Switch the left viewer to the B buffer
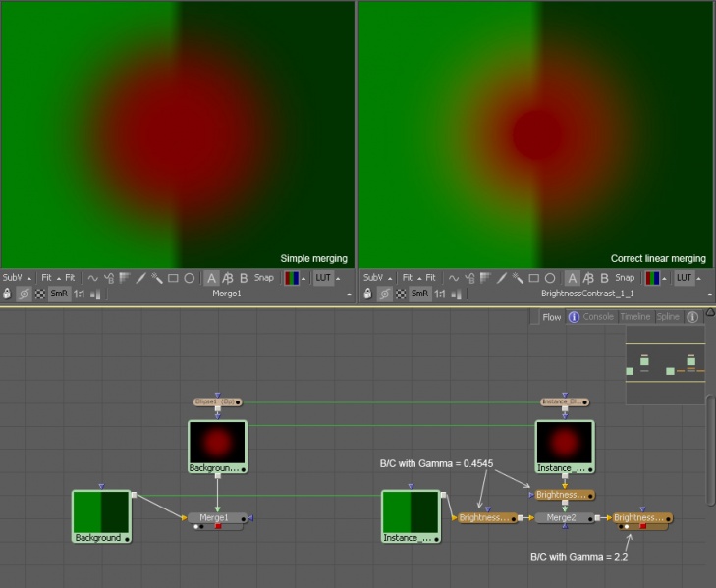This screenshot has width=716, height=588. click(244, 278)
